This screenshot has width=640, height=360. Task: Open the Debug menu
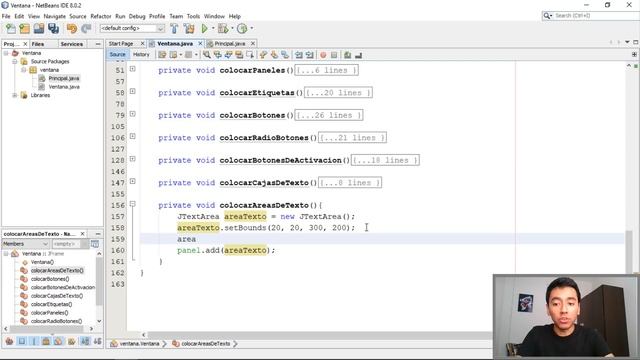(x=137, y=16)
